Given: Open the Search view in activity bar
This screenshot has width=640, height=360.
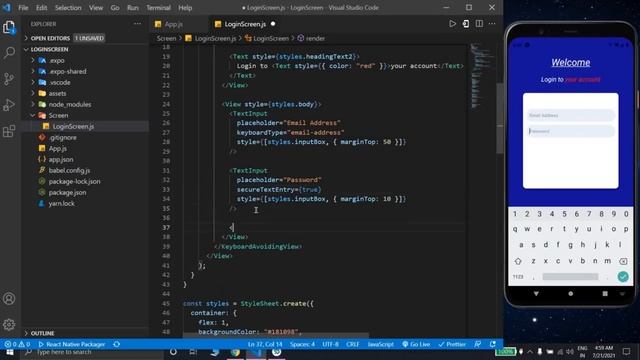Looking at the screenshot, I should click(9, 53).
